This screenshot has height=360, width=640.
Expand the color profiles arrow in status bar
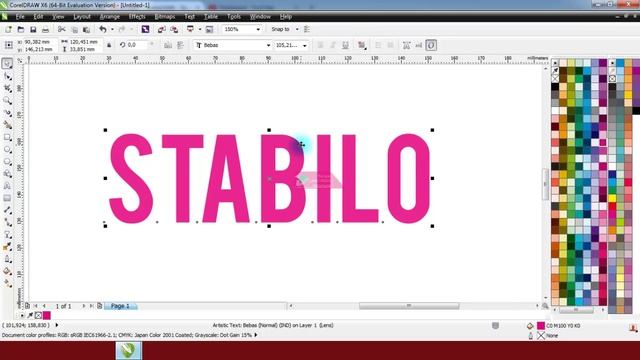(256, 335)
